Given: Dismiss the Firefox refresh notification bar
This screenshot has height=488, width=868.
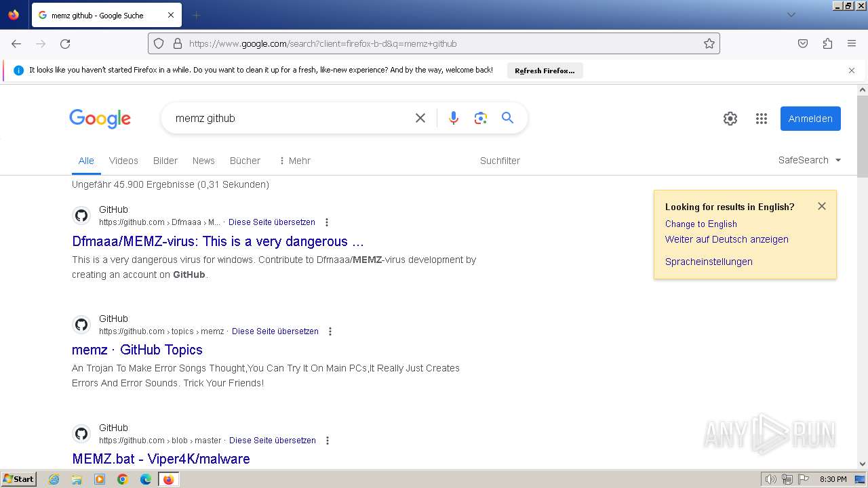Looking at the screenshot, I should [x=852, y=70].
